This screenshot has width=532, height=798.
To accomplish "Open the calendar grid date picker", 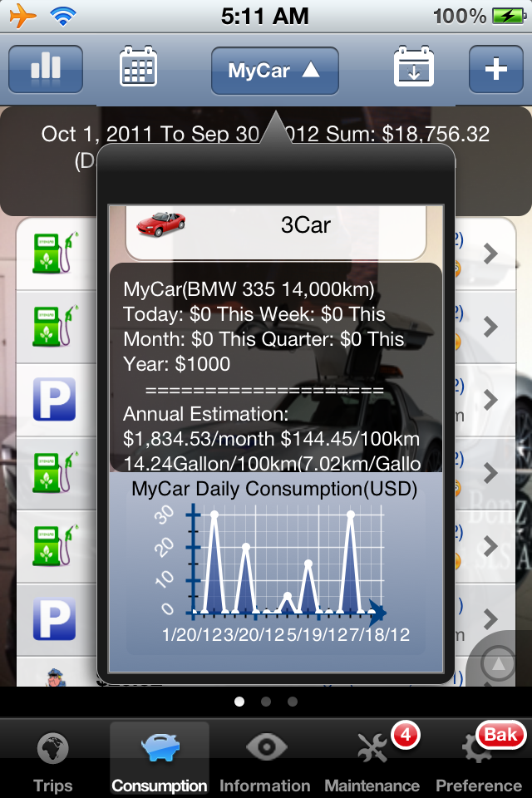I will 139,69.
